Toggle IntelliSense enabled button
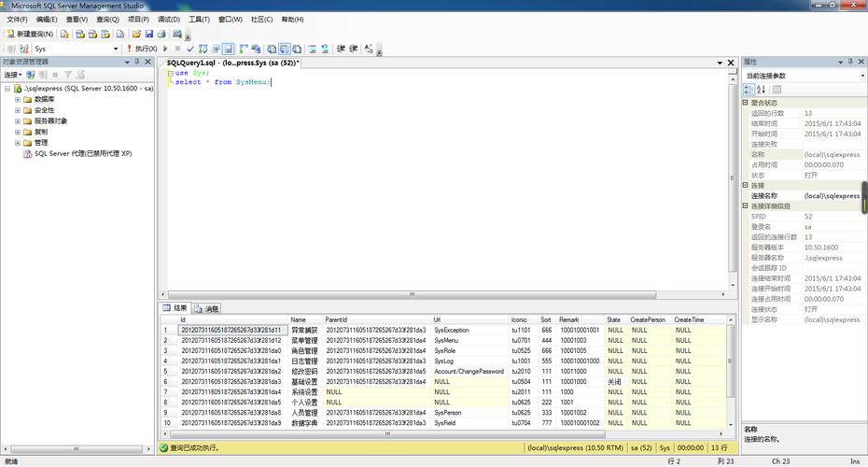Screen dimensions: 868x467 pos(228,49)
